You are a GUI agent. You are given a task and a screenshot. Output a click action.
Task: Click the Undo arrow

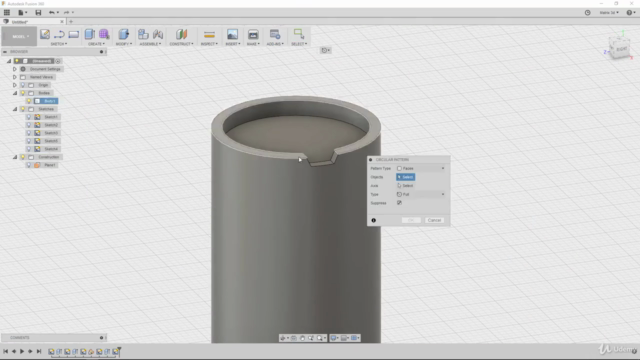click(51, 13)
